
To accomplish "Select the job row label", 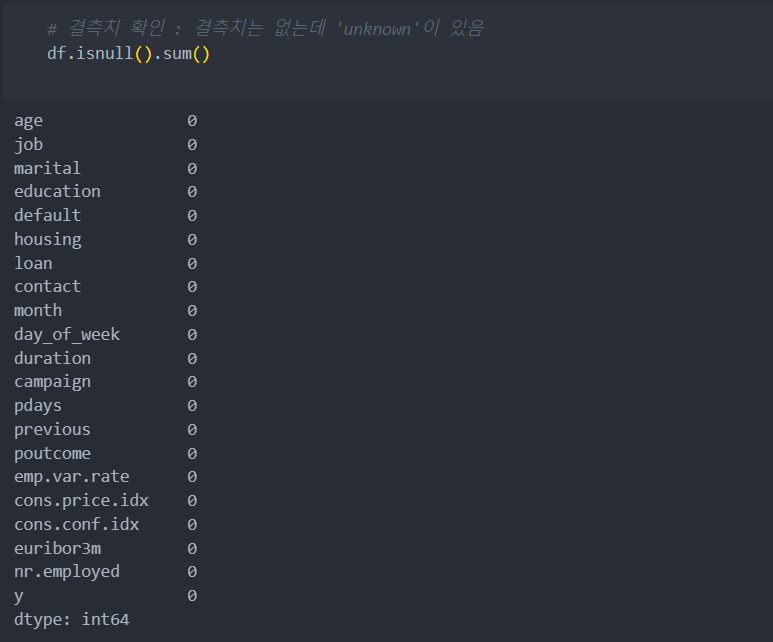I will (29, 144).
